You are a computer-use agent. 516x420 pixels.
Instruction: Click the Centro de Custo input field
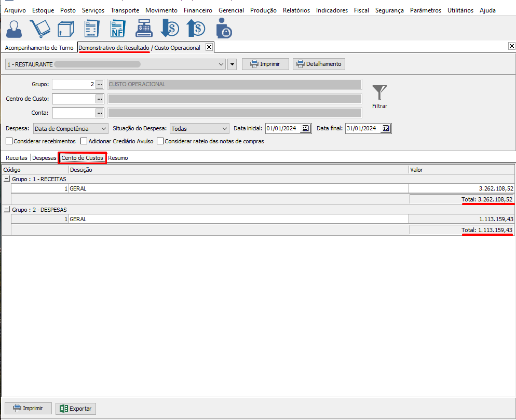coord(74,99)
